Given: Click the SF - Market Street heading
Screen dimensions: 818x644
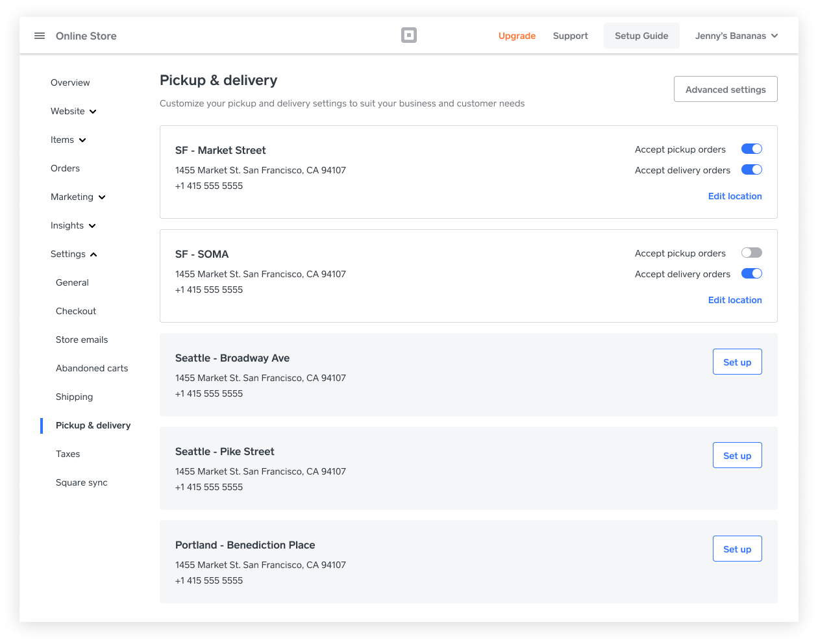Looking at the screenshot, I should click(x=221, y=150).
